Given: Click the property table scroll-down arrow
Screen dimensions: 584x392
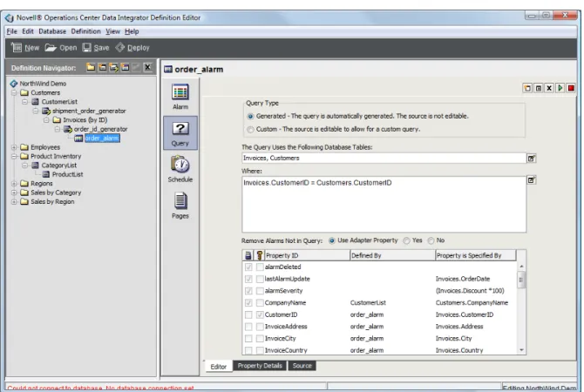Looking at the screenshot, I should click(x=521, y=350).
